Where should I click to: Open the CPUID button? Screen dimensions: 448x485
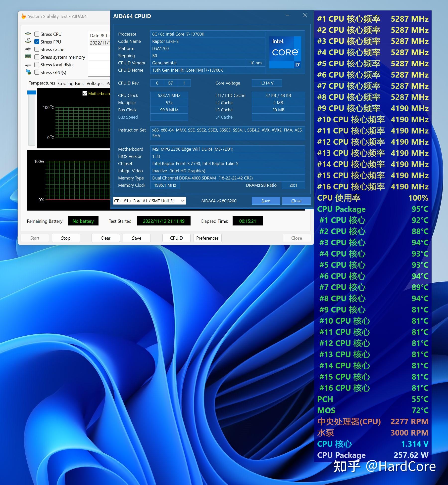(x=176, y=238)
